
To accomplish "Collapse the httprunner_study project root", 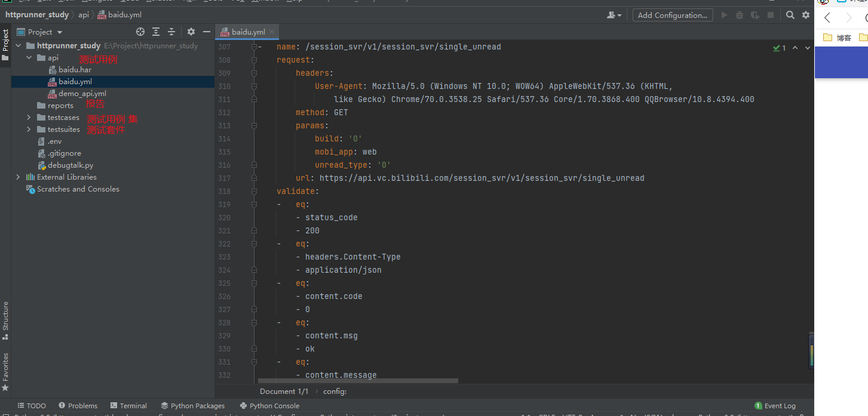I will click(19, 45).
